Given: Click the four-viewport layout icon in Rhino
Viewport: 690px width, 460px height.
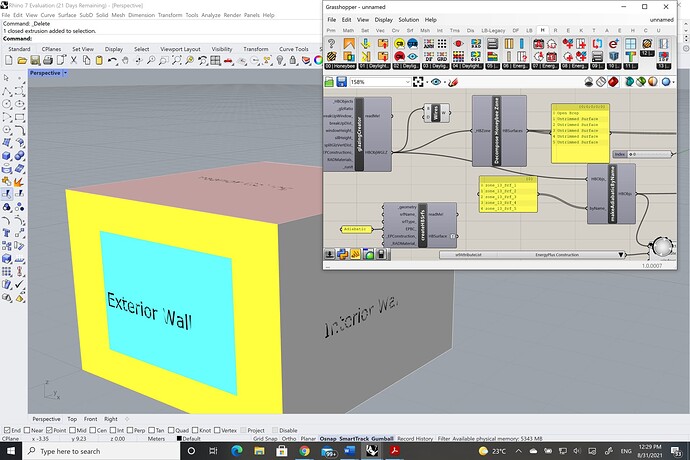Looking at the screenshot, I should point(215,60).
